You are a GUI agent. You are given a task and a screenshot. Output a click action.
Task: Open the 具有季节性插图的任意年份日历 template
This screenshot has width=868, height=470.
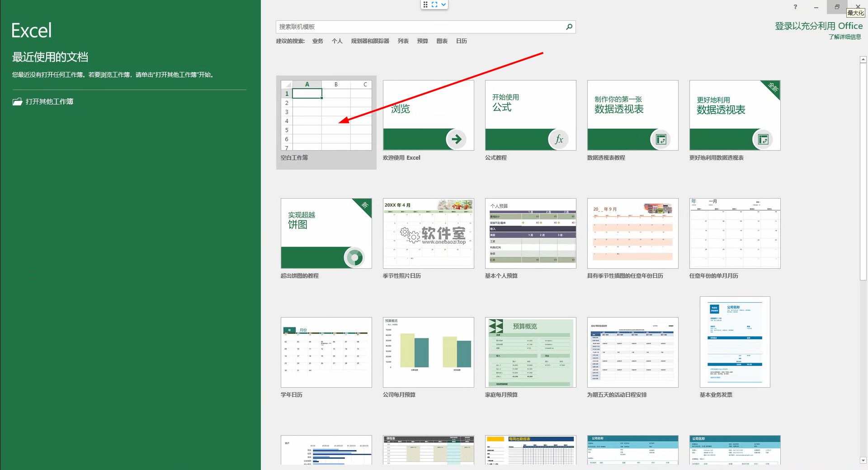(x=633, y=239)
